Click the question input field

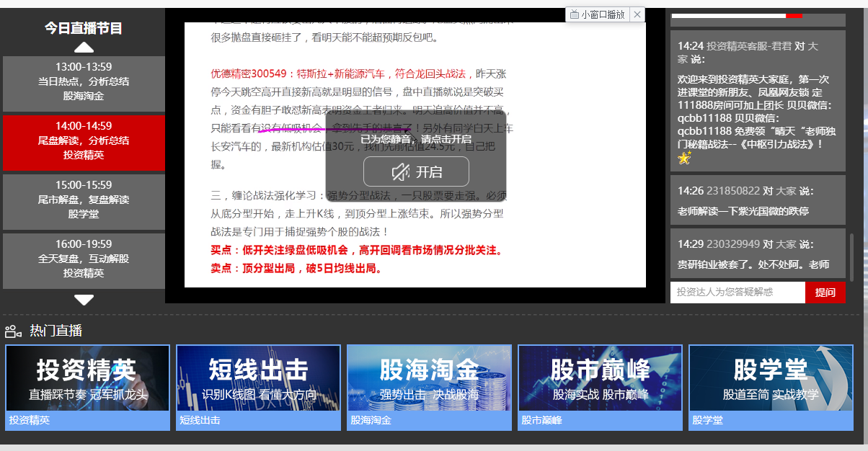[737, 293]
